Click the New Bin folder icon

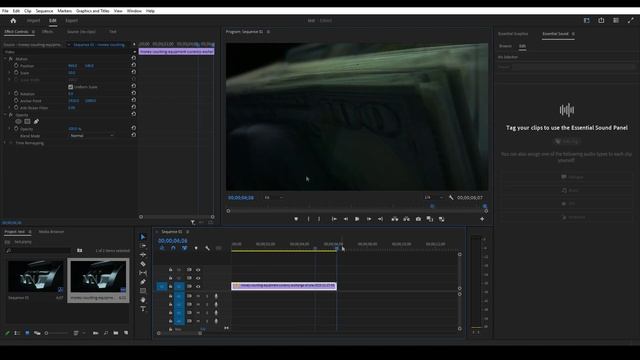click(x=116, y=333)
